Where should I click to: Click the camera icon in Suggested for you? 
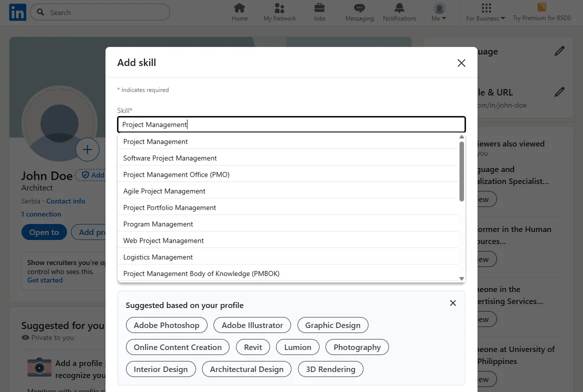pyautogui.click(x=39, y=367)
